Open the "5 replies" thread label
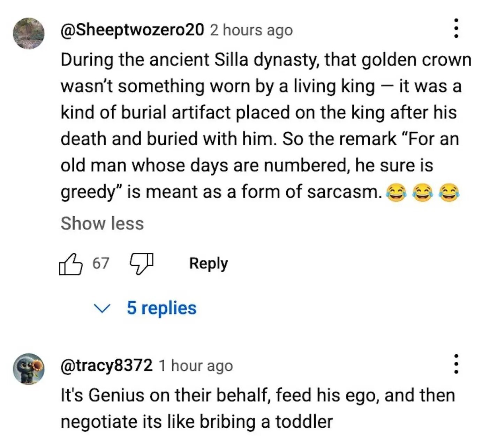This screenshot has width=504, height=443. pyautogui.click(x=161, y=308)
